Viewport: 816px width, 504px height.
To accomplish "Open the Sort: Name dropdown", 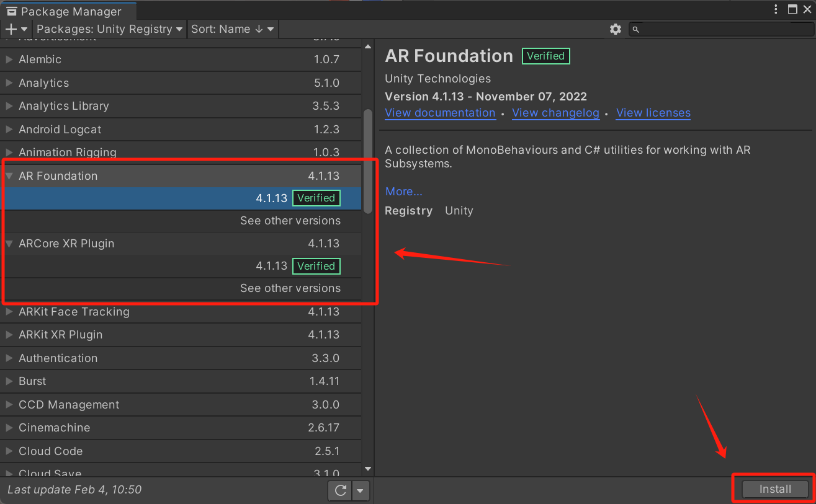I will coord(232,29).
